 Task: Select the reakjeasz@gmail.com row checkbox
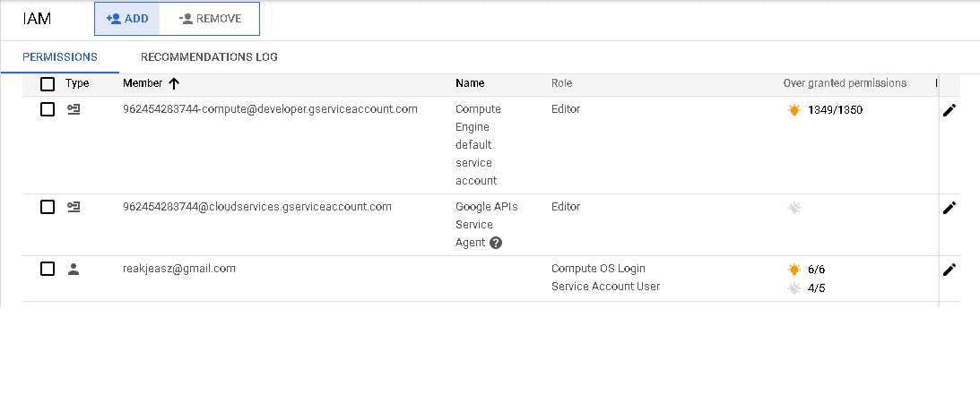(48, 269)
